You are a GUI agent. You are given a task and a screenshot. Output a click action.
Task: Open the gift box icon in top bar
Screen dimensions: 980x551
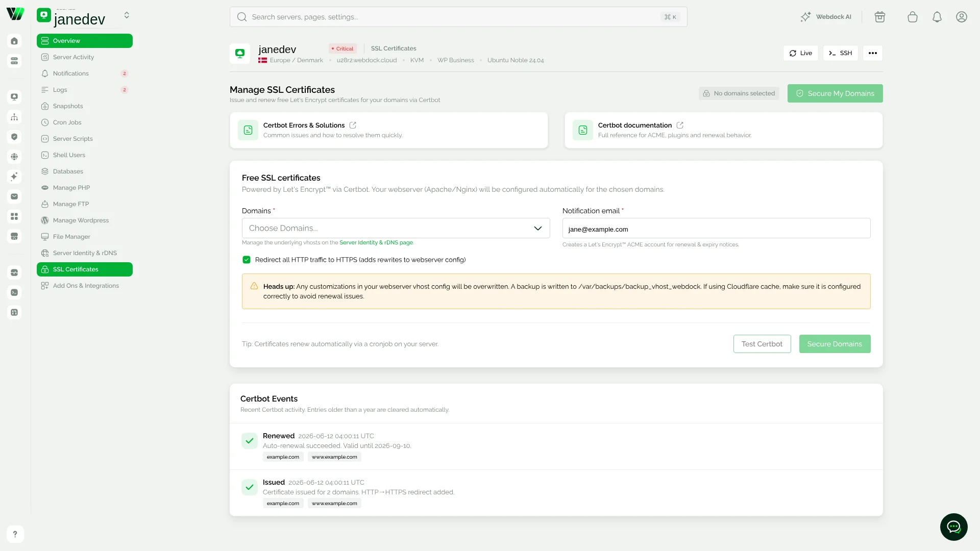tap(880, 17)
